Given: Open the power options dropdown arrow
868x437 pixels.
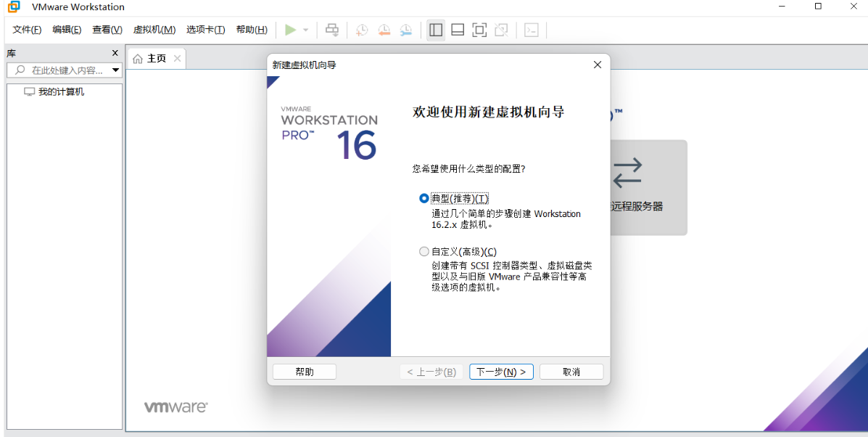Looking at the screenshot, I should (x=305, y=30).
